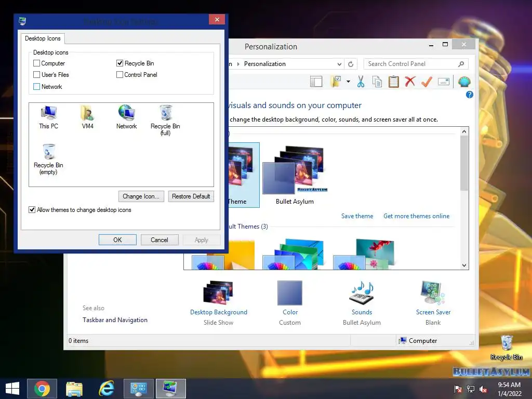Select the Bullet Asylum theme thumbnail
This screenshot has width=532, height=399.
click(x=295, y=175)
